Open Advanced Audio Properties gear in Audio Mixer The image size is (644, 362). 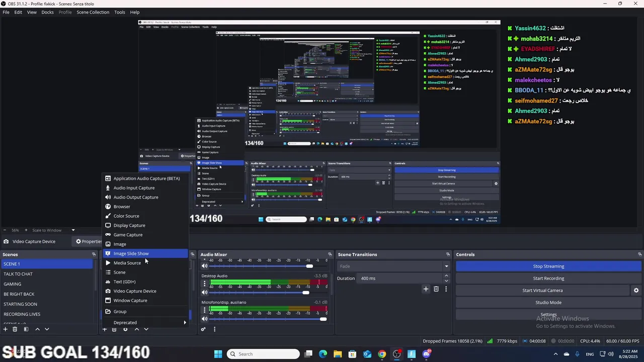pos(203,329)
